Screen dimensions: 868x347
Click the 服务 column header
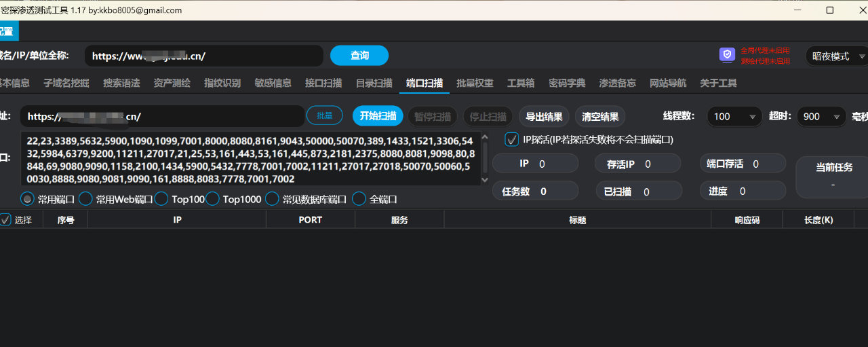tap(399, 220)
